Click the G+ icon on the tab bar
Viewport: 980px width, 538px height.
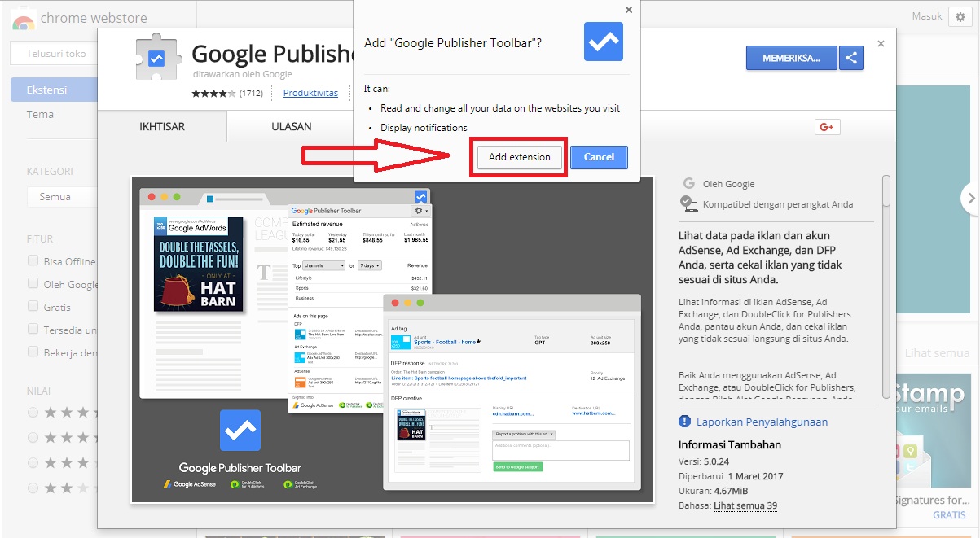click(x=827, y=127)
